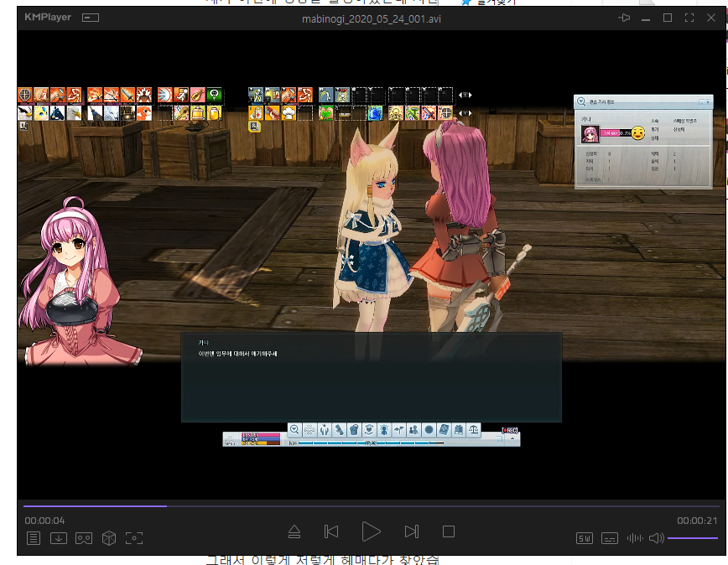Adjust the volume slider
The height and width of the screenshot is (565, 728).
tap(692, 538)
